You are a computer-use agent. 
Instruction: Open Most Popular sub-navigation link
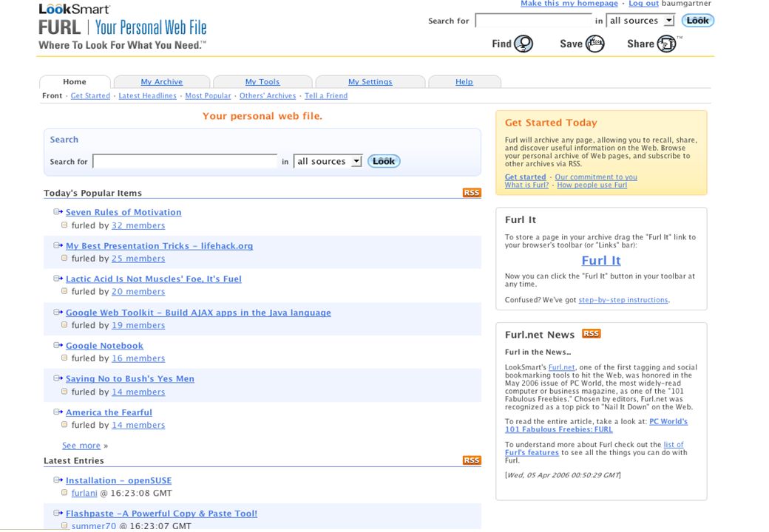[x=208, y=95]
